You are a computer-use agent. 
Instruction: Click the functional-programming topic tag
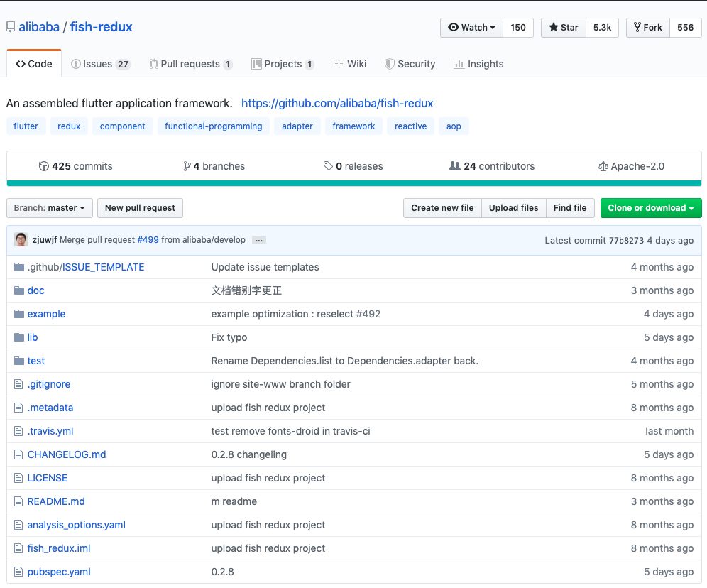point(213,126)
